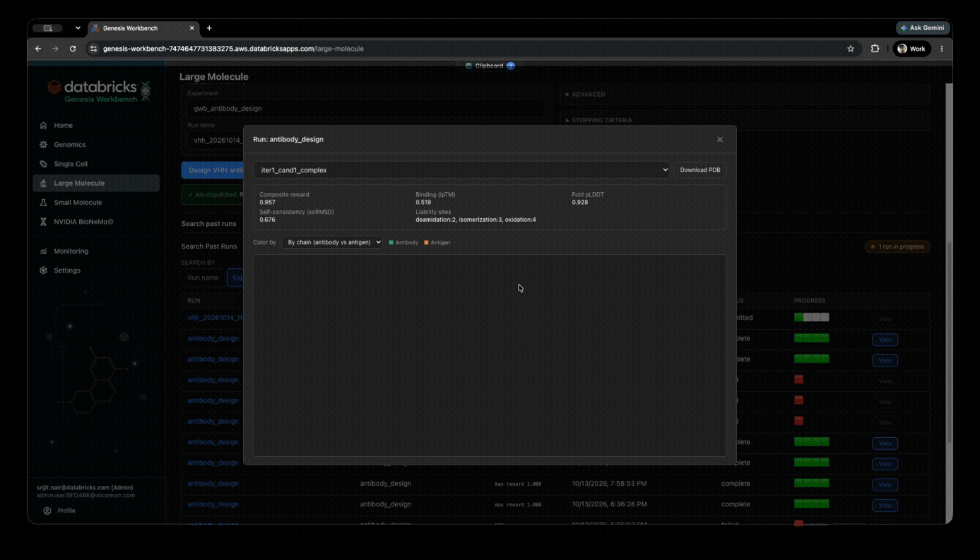Image resolution: width=980 pixels, height=560 pixels.
Task: Click the 1 run in progress badge
Action: pyautogui.click(x=897, y=247)
